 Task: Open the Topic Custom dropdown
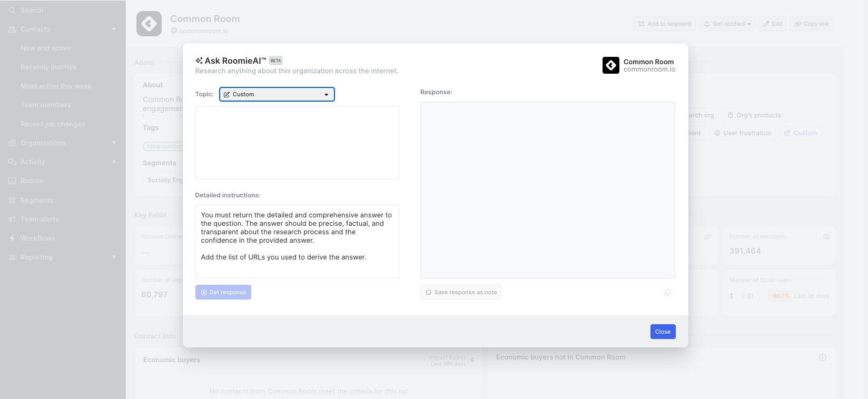point(277,94)
